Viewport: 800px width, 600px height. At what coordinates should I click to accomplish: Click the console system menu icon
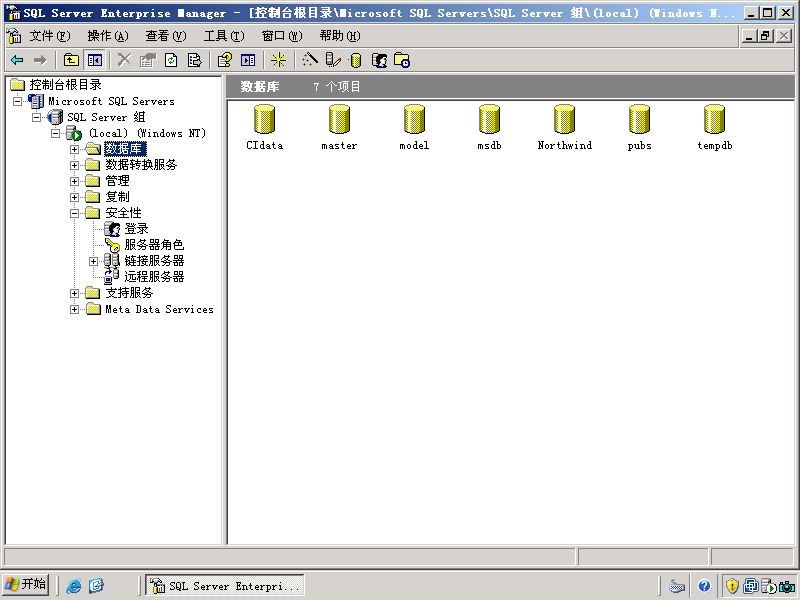[14, 36]
